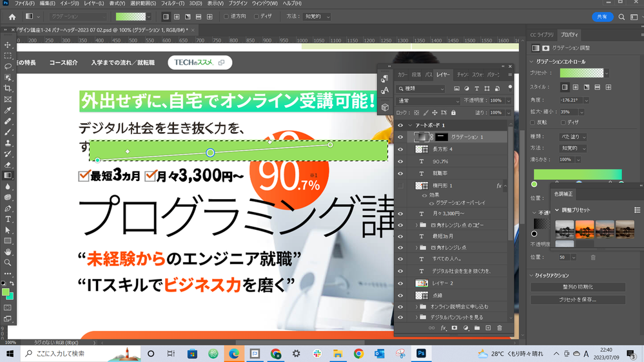The height and width of the screenshot is (362, 644).
Task: Open the フィルター menu
Action: coord(173,3)
